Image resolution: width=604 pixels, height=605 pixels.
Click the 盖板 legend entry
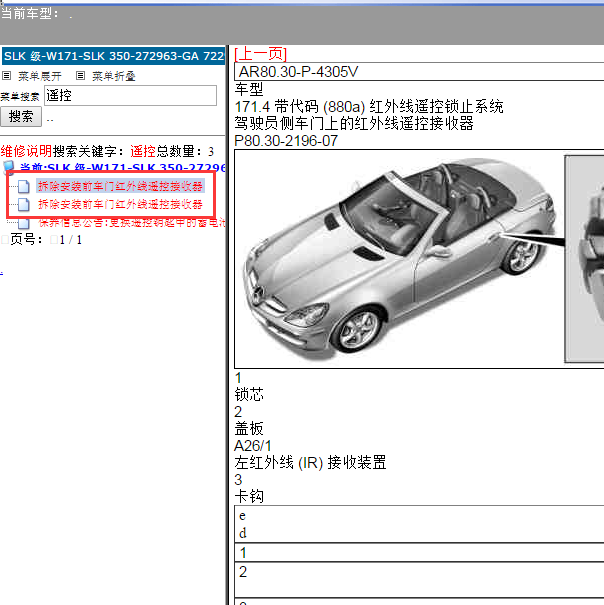pos(249,429)
